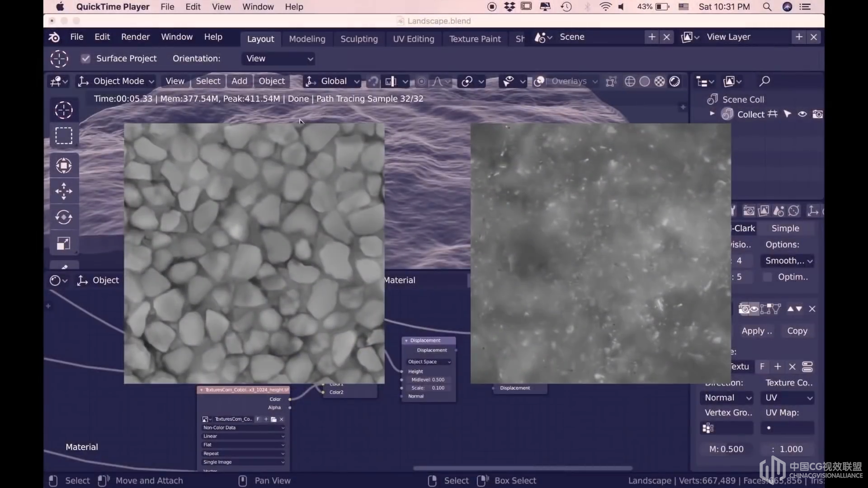
Task: Click texture fake user F button
Action: [762, 366]
